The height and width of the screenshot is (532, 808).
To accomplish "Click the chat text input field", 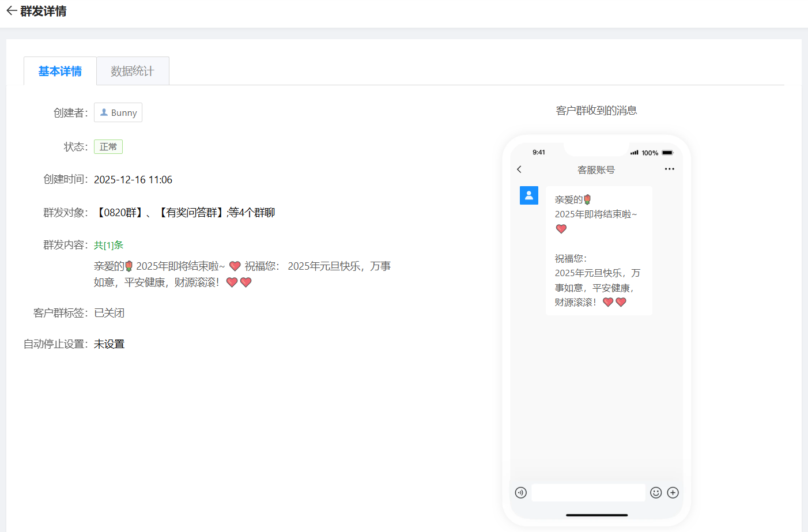I will pos(588,493).
